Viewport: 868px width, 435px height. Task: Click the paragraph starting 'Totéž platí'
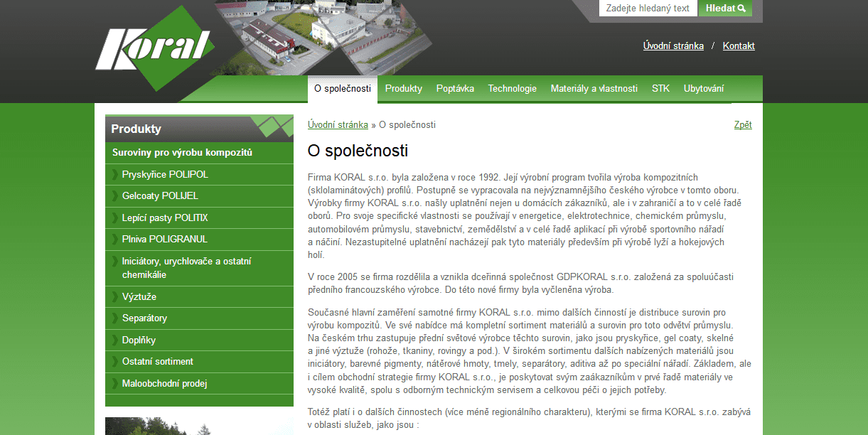click(528, 418)
